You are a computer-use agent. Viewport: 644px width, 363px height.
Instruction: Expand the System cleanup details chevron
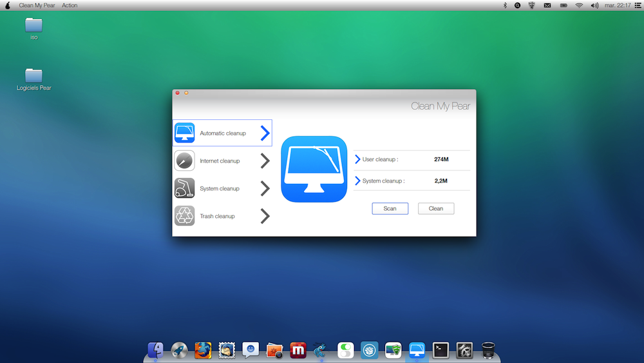[x=357, y=181]
